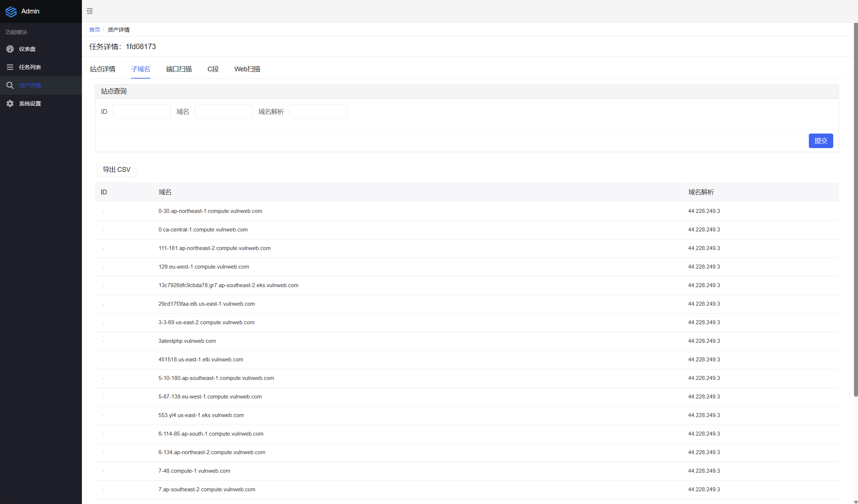Open the 仪表盘 sidebar menu item

(x=27, y=49)
